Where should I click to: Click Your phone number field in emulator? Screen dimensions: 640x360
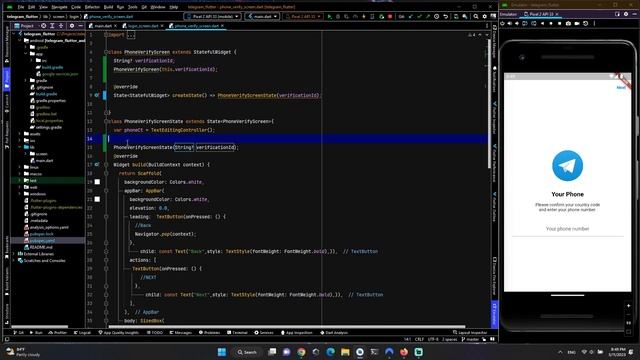tap(567, 229)
